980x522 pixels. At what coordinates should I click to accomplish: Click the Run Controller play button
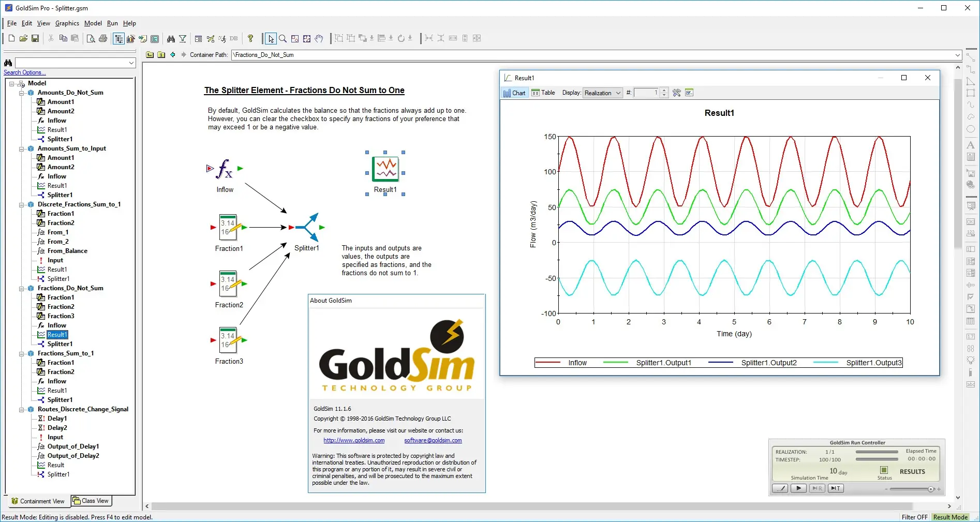pyautogui.click(x=798, y=488)
